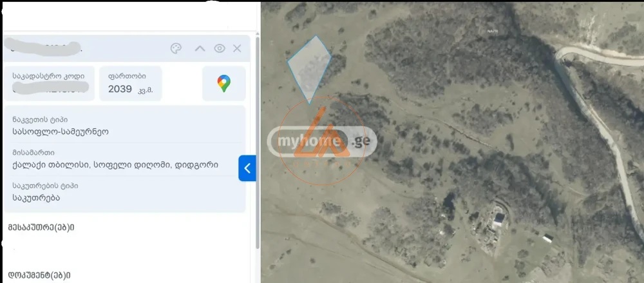Open the დოკუმენტ(ებ)ი section
Image resolution: width=644 pixels, height=283 pixels.
pyautogui.click(x=39, y=275)
